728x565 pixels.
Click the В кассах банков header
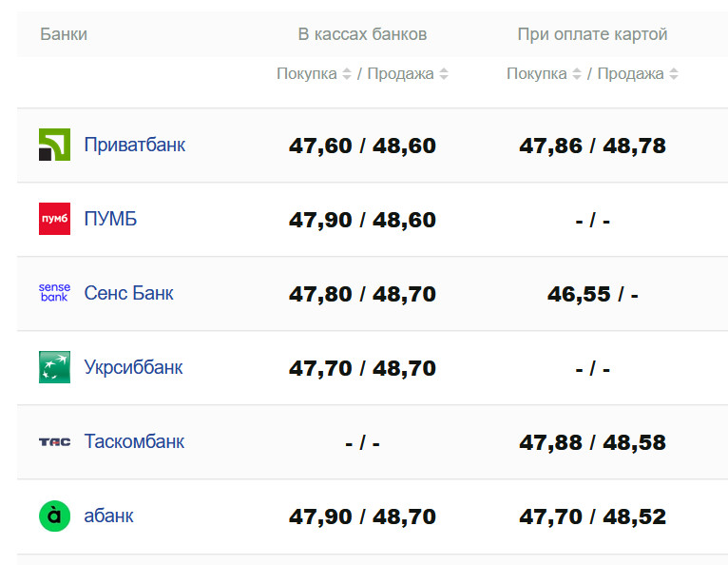coord(362,34)
